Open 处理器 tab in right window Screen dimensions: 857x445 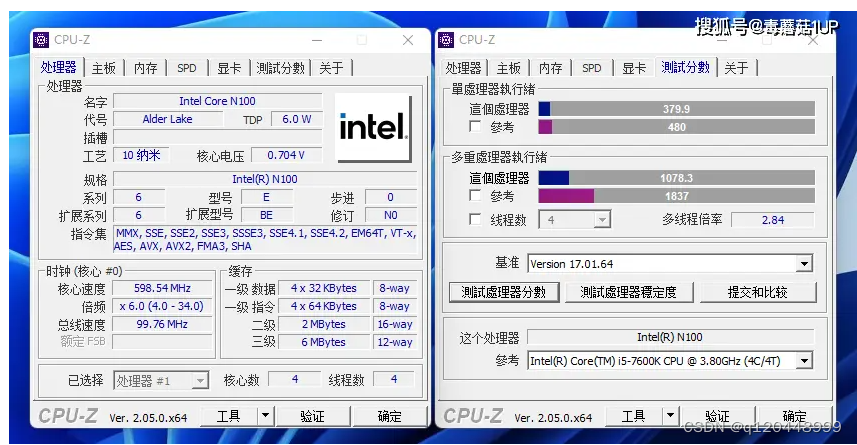coord(463,68)
